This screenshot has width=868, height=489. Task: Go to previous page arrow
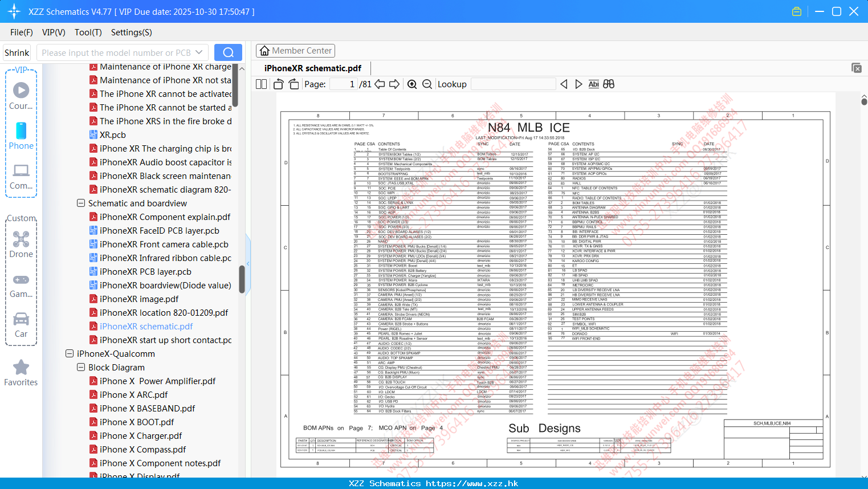coord(380,84)
